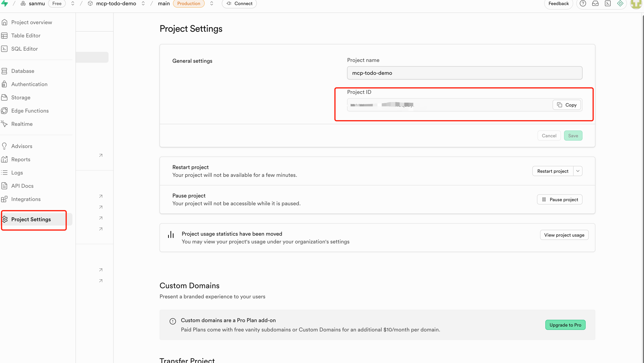Open the Edge Functions sidebar icon
This screenshot has width=644, height=363.
4,111
